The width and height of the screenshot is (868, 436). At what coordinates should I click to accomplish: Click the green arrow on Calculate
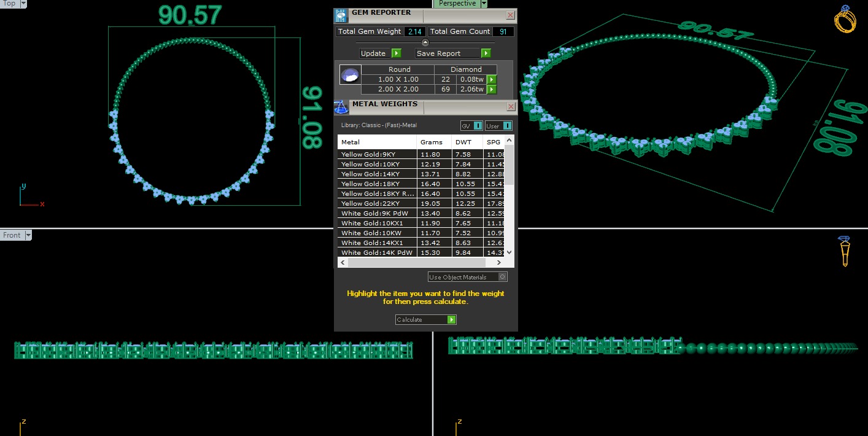452,319
